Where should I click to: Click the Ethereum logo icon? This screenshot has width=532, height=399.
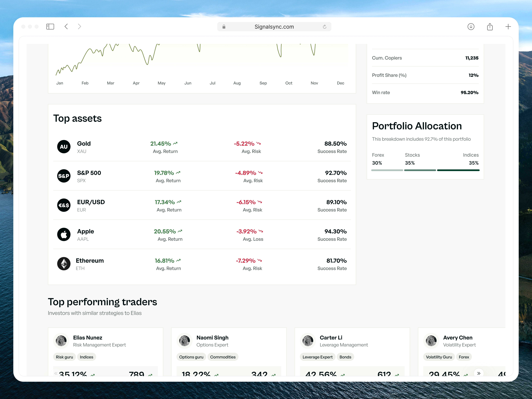pyautogui.click(x=64, y=264)
